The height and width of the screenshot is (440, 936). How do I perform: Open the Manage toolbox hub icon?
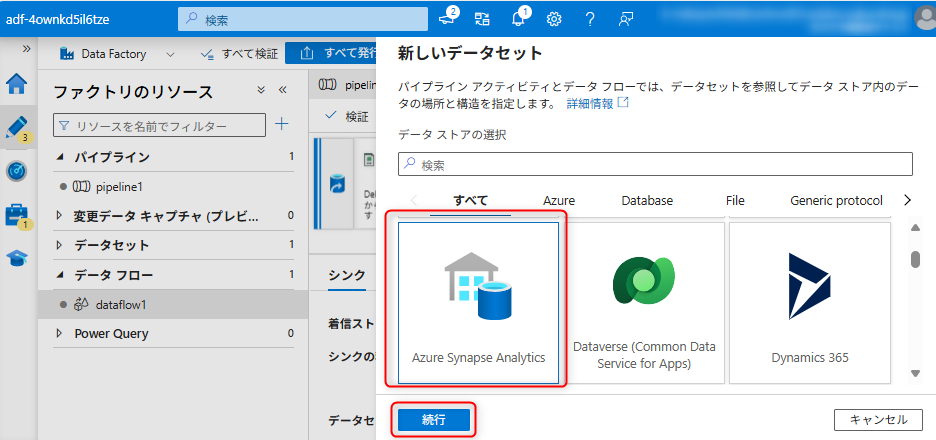pos(18,216)
